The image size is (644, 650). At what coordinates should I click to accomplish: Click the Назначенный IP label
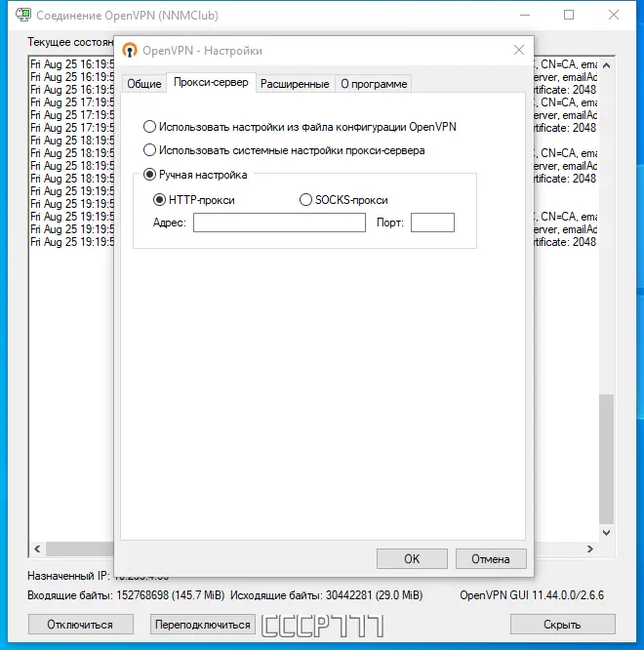pos(68,576)
